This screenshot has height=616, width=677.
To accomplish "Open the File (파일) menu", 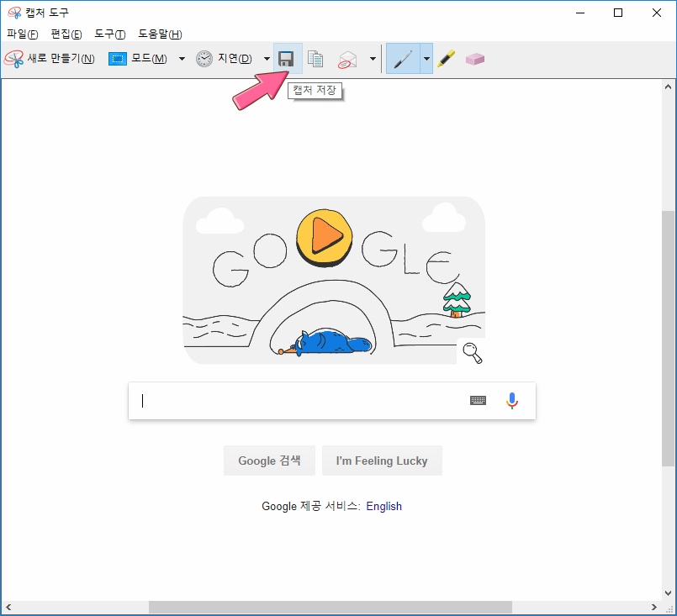I will click(x=23, y=34).
